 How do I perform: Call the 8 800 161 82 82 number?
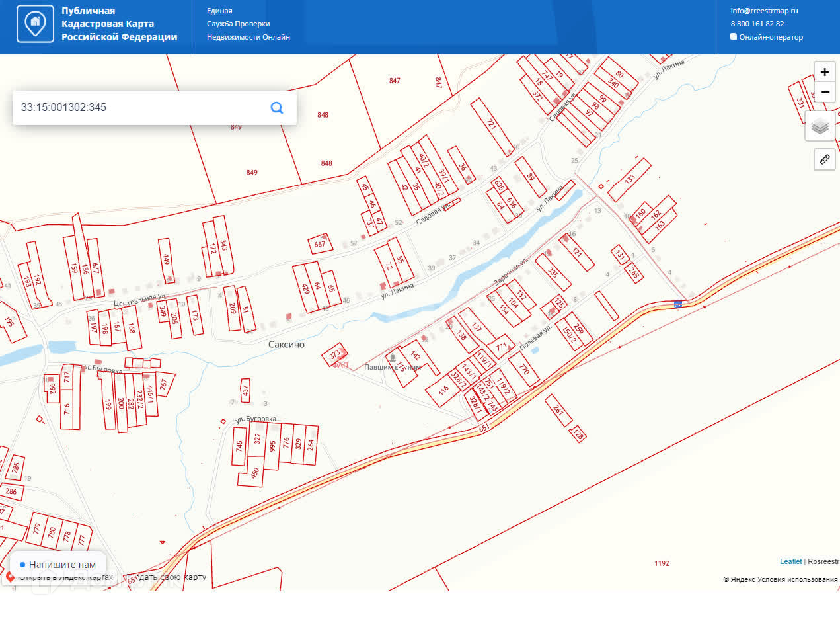[x=757, y=24]
